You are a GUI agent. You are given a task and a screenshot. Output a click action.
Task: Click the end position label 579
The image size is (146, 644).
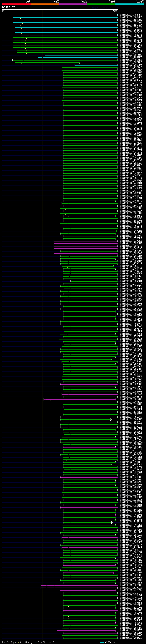coord(115,11)
